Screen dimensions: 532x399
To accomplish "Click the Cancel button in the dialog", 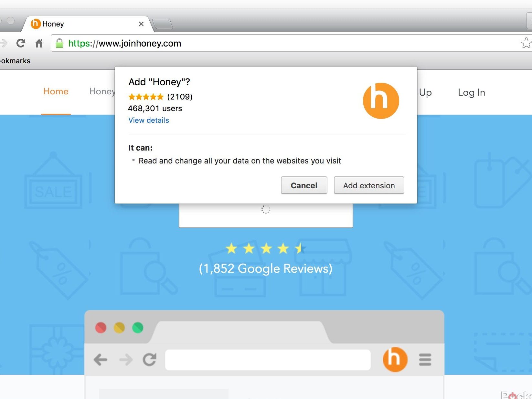I will point(304,185).
